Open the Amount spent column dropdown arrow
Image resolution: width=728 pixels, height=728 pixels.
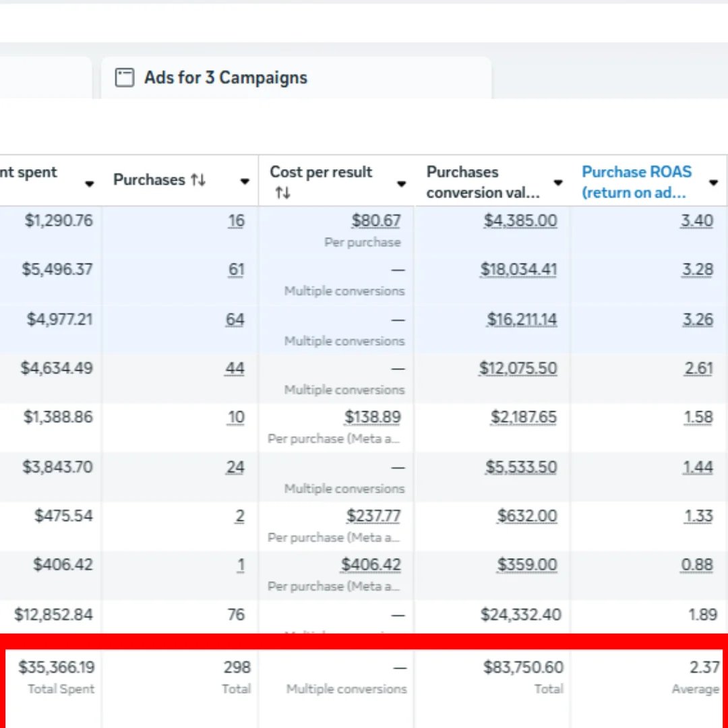tap(89, 183)
